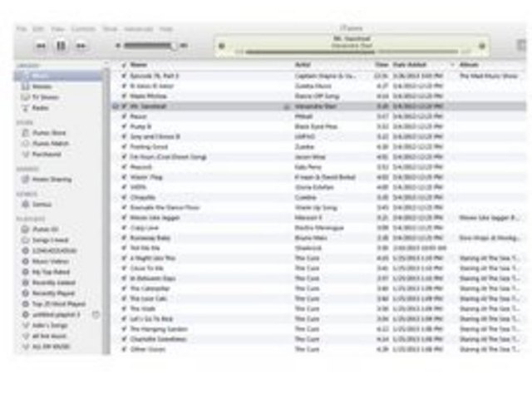Image resolution: width=532 pixels, height=399 pixels.
Task: Uncheck The Love Cats checkbox
Action: pos(124,298)
